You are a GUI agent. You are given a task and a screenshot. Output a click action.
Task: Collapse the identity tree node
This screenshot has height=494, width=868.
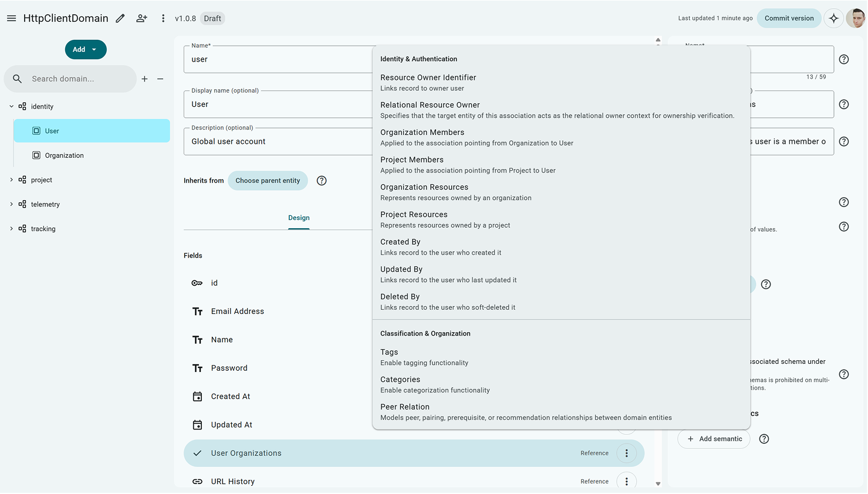click(11, 107)
